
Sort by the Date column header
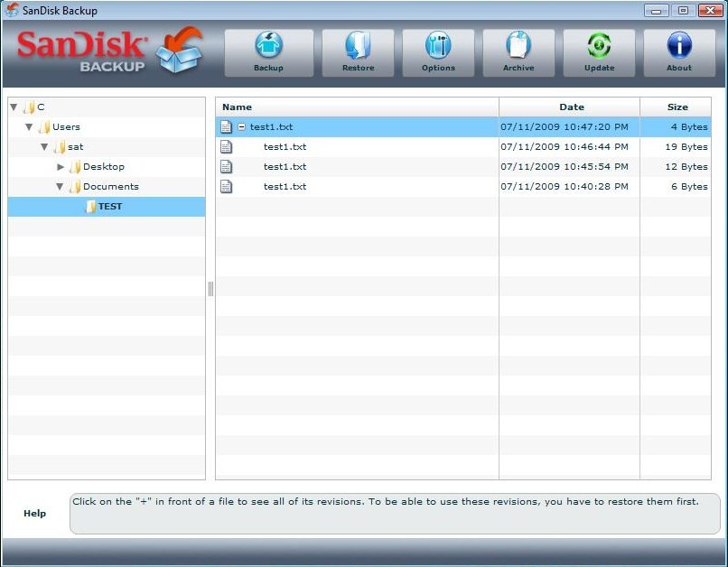(570, 107)
